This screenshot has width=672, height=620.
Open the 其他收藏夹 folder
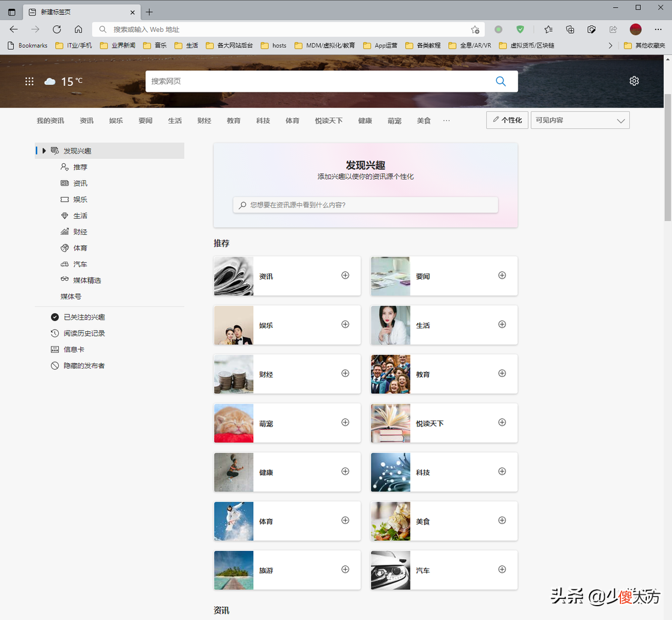pos(644,46)
